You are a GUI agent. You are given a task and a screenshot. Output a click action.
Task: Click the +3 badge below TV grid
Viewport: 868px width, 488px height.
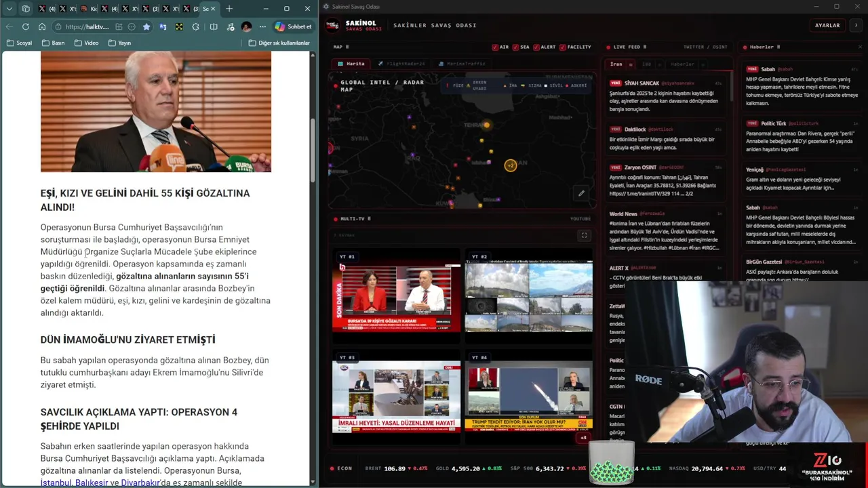pos(583,437)
